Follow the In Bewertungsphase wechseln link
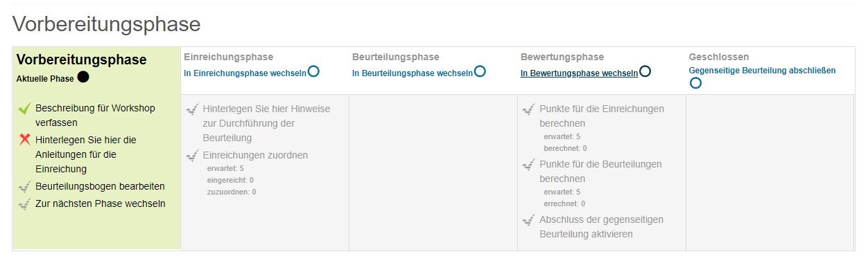Viewport: 868px width, 263px height. [x=579, y=73]
